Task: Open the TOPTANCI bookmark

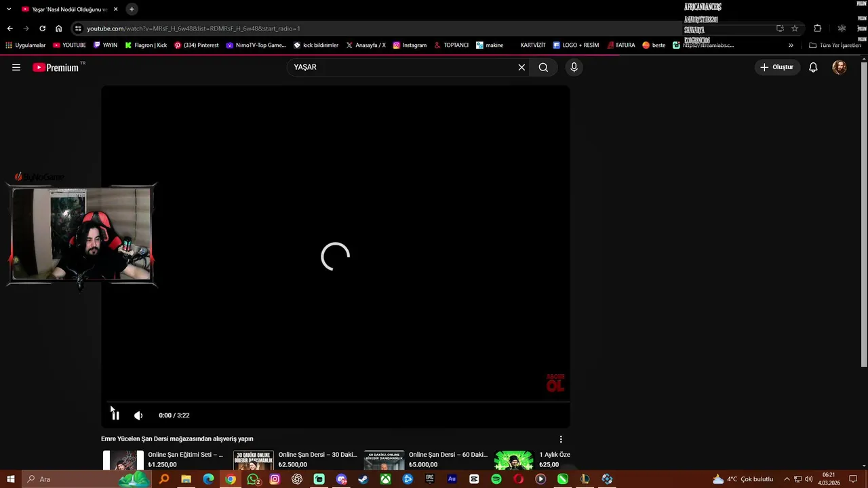Action: [451, 45]
